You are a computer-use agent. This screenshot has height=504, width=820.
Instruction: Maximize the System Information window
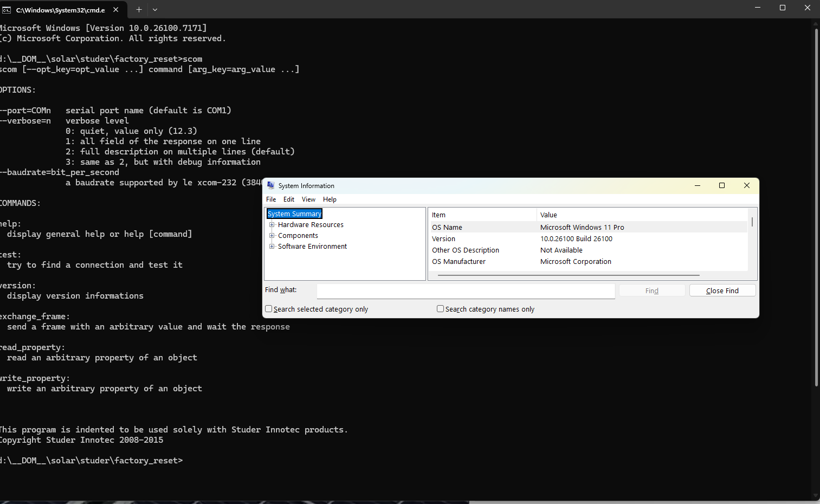[722, 185]
